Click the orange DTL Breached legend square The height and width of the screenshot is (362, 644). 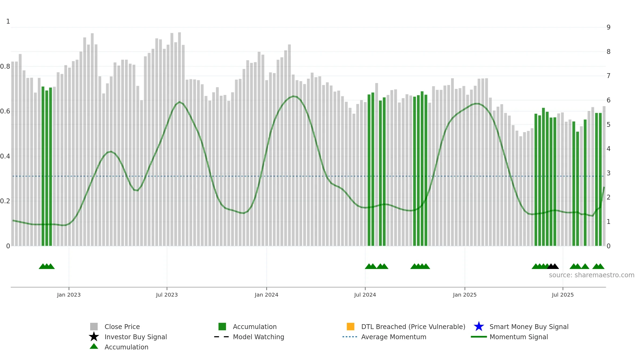pos(351,327)
